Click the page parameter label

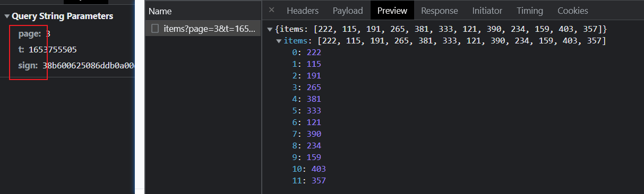pyautogui.click(x=30, y=33)
